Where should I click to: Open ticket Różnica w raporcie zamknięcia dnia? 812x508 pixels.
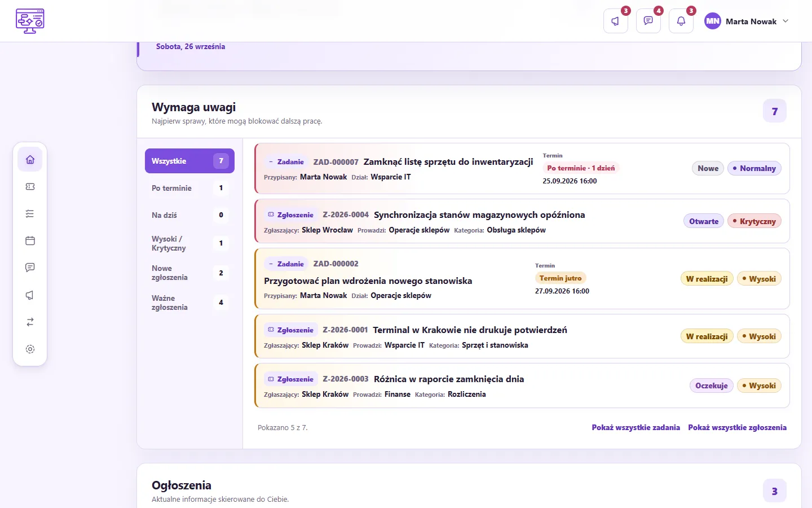(x=449, y=379)
